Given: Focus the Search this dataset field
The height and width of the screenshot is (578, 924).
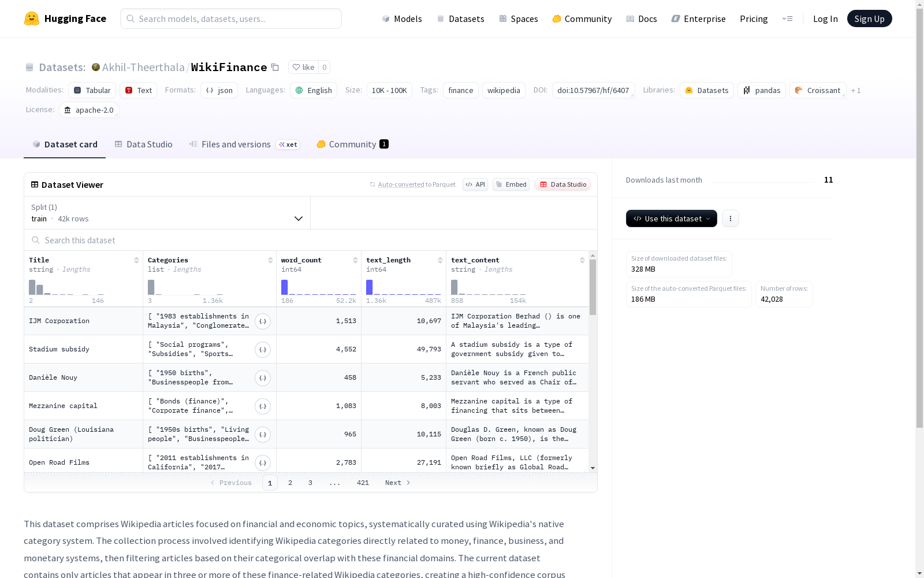Looking at the screenshot, I should [x=311, y=240].
